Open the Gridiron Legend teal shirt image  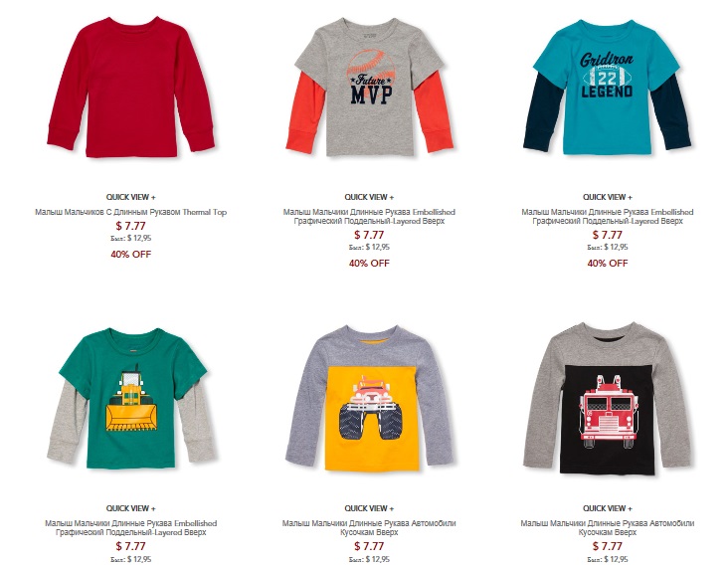(608, 88)
